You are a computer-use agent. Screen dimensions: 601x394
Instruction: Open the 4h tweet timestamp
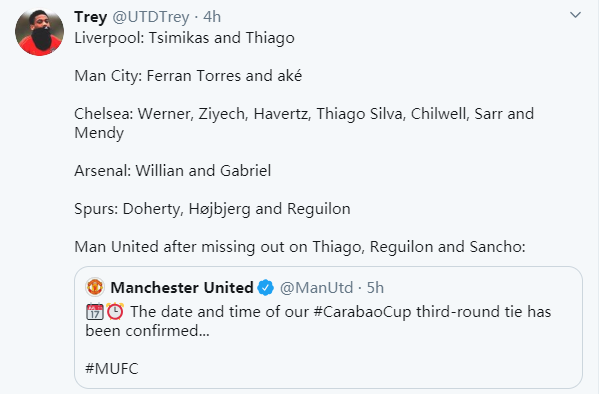(212, 17)
